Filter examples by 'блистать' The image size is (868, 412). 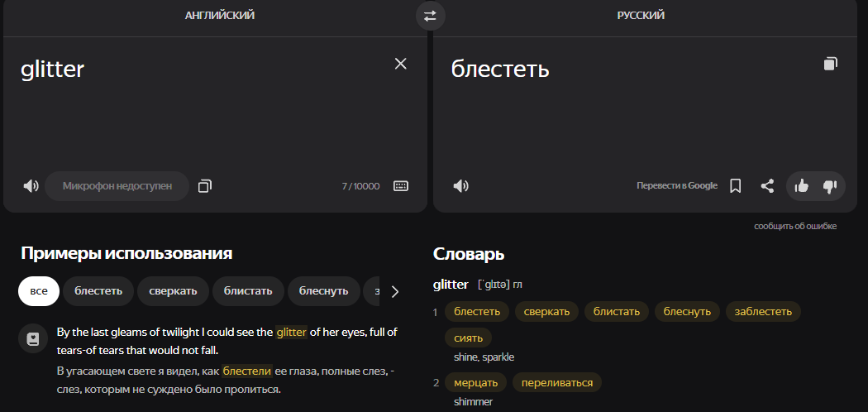248,291
